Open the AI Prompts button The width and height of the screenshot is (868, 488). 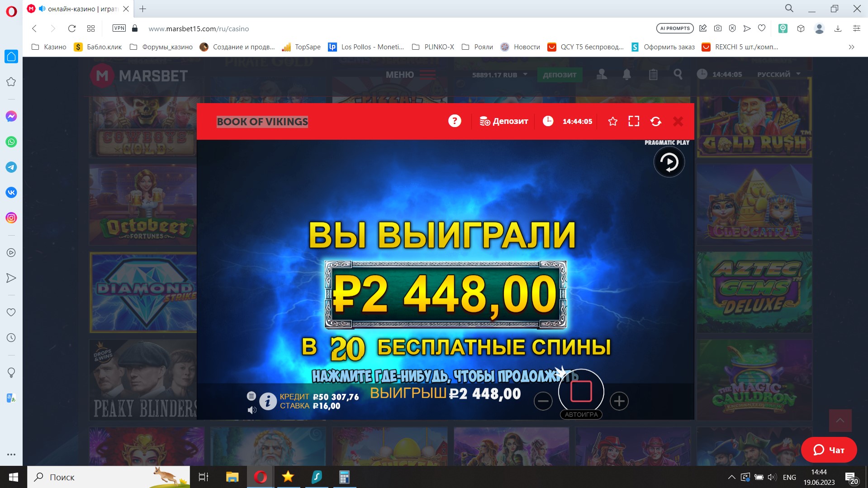tap(675, 28)
